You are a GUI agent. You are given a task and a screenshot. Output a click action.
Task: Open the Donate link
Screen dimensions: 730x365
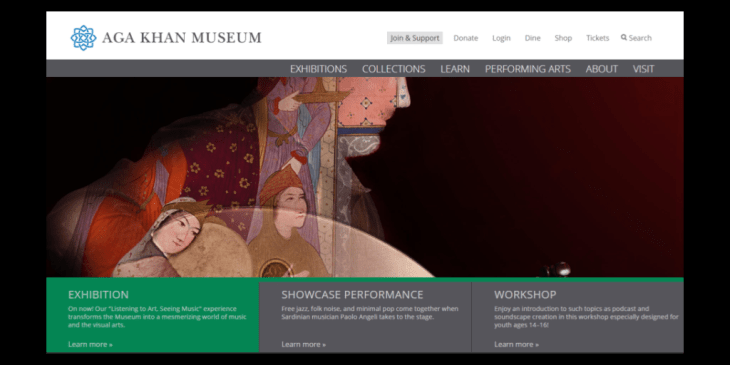(x=466, y=38)
